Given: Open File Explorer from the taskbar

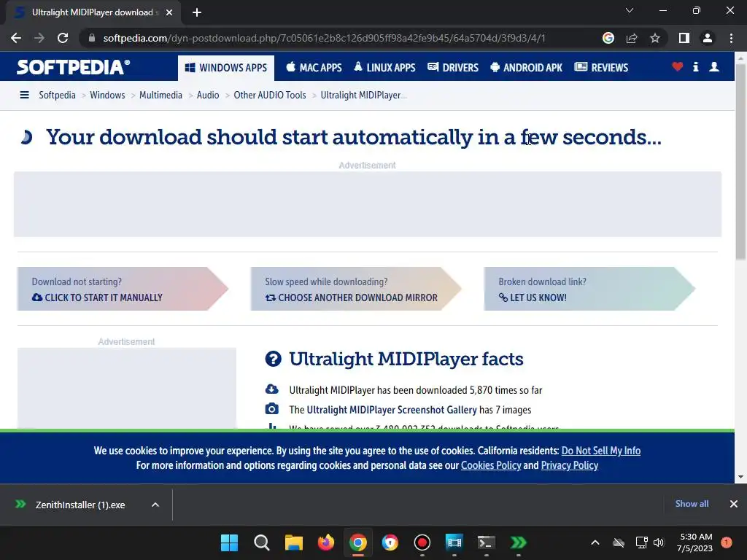Looking at the screenshot, I should tap(293, 542).
